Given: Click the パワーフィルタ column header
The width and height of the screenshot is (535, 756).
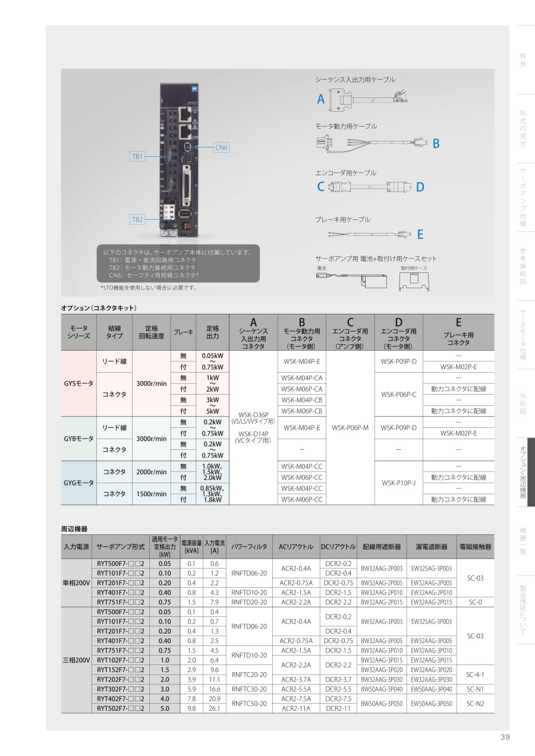Looking at the screenshot, I should point(248,546).
